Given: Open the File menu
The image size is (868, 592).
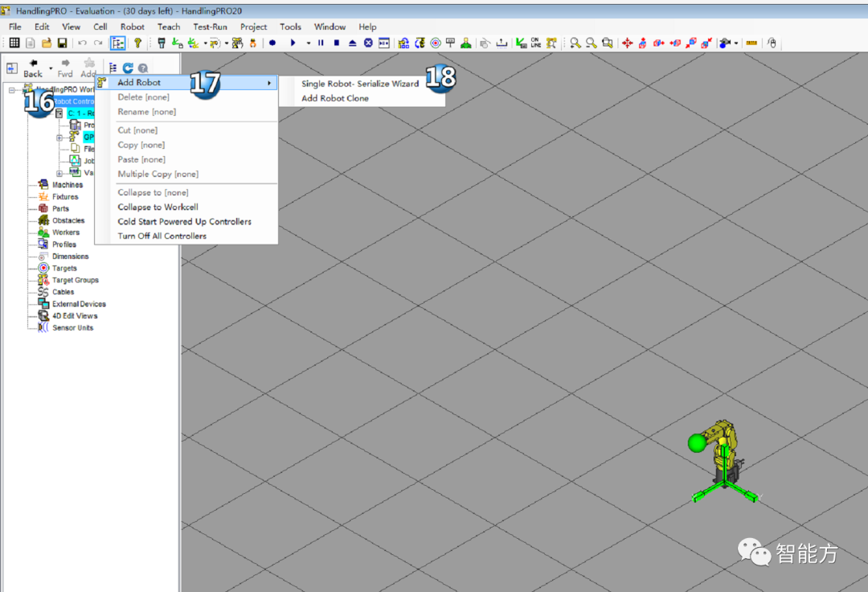Looking at the screenshot, I should 15,27.
